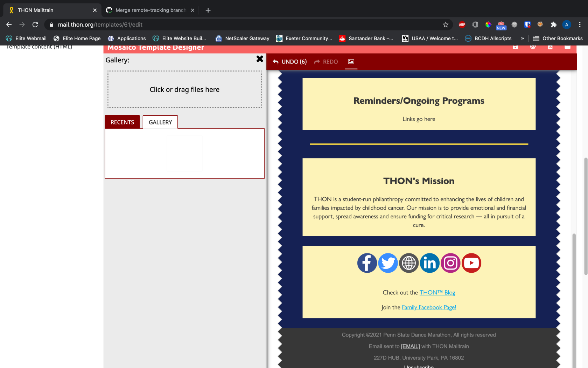Open the Elite Website Buil... bookmark

coord(180,38)
